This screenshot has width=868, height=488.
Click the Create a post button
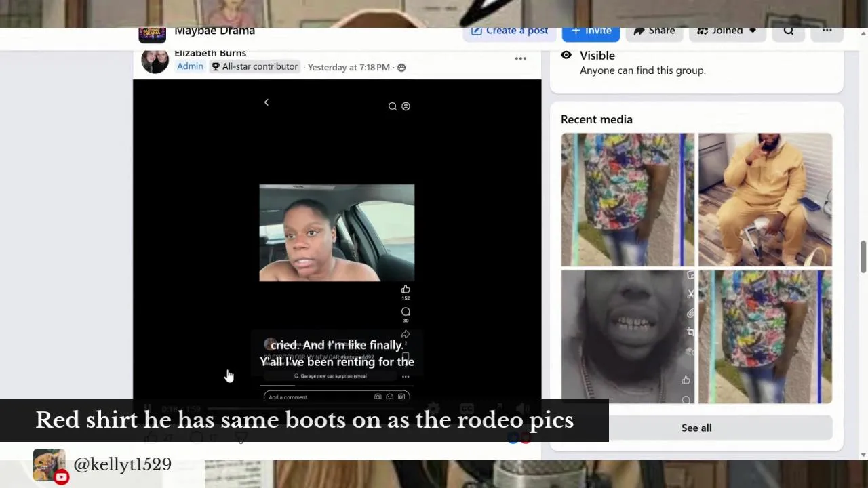[x=509, y=32]
